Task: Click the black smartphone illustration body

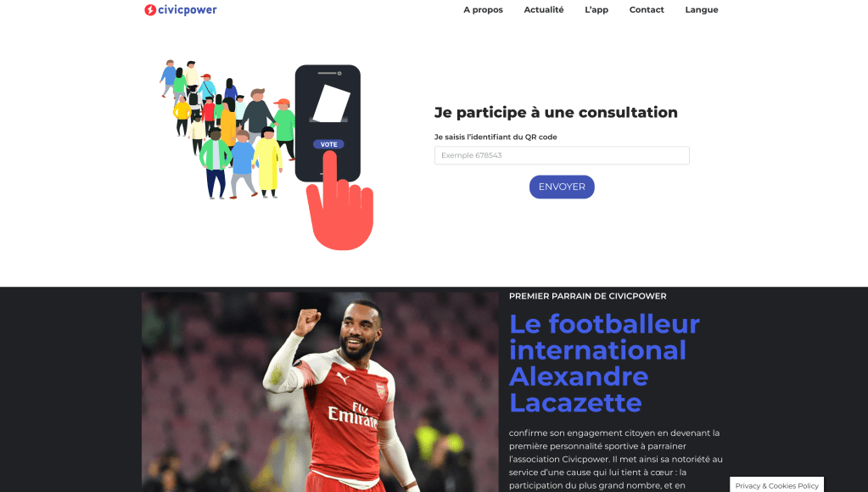Action: (x=328, y=123)
